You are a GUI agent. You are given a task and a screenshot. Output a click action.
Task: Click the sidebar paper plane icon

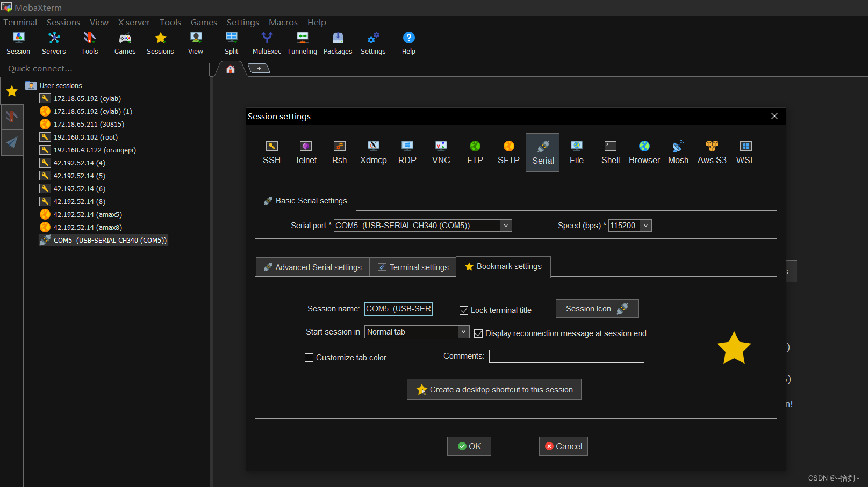[12, 142]
